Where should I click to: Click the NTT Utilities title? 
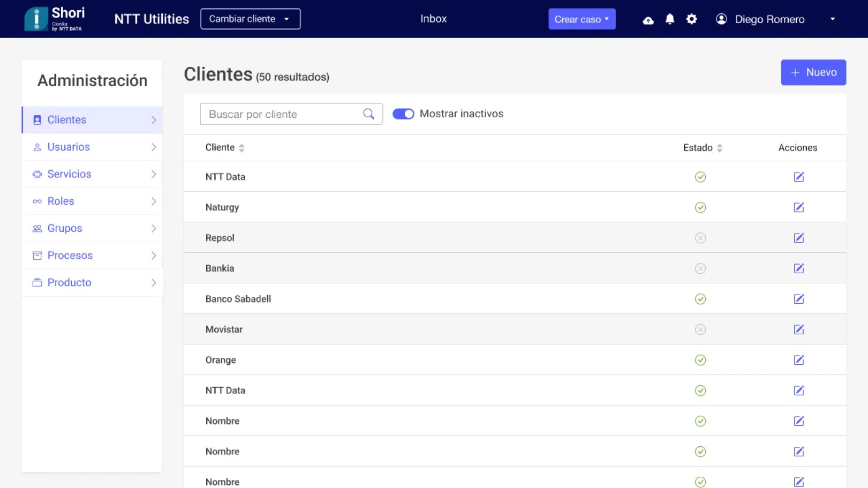(152, 19)
